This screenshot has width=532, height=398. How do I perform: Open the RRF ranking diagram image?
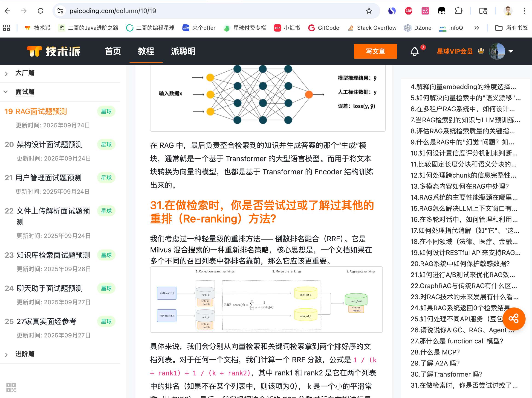tap(266, 299)
